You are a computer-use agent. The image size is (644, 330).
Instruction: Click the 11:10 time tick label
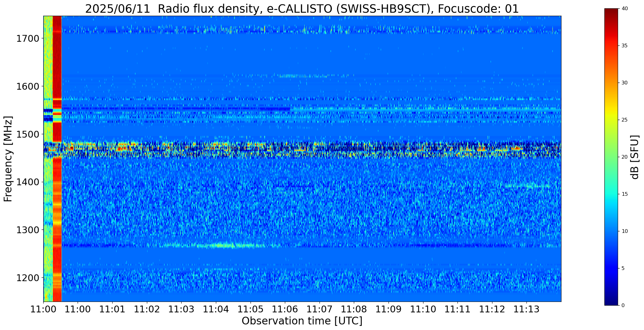point(423,309)
